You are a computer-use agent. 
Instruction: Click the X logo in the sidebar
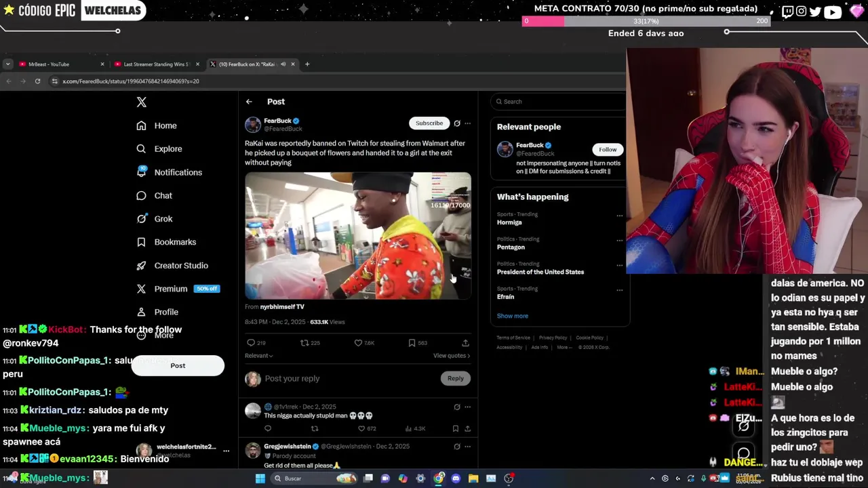141,102
